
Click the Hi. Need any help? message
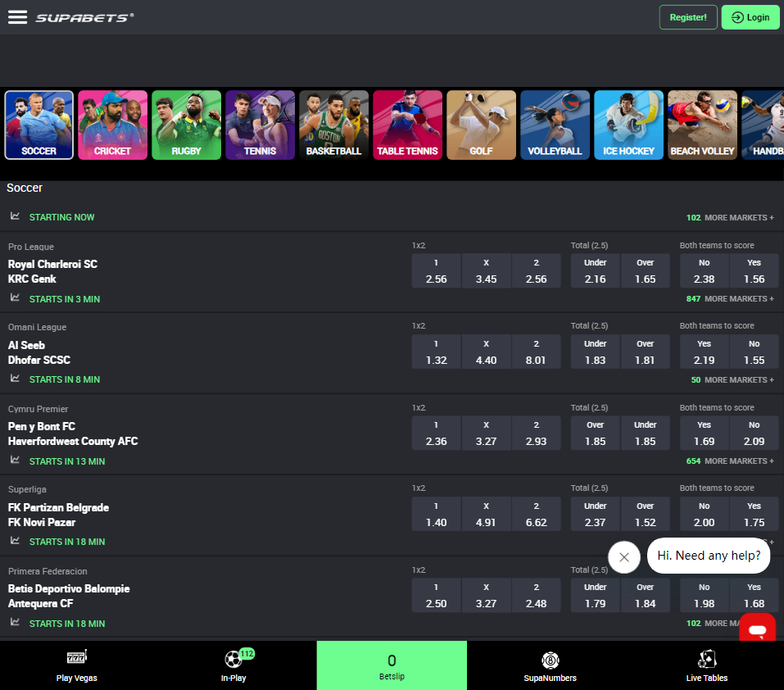click(x=709, y=556)
